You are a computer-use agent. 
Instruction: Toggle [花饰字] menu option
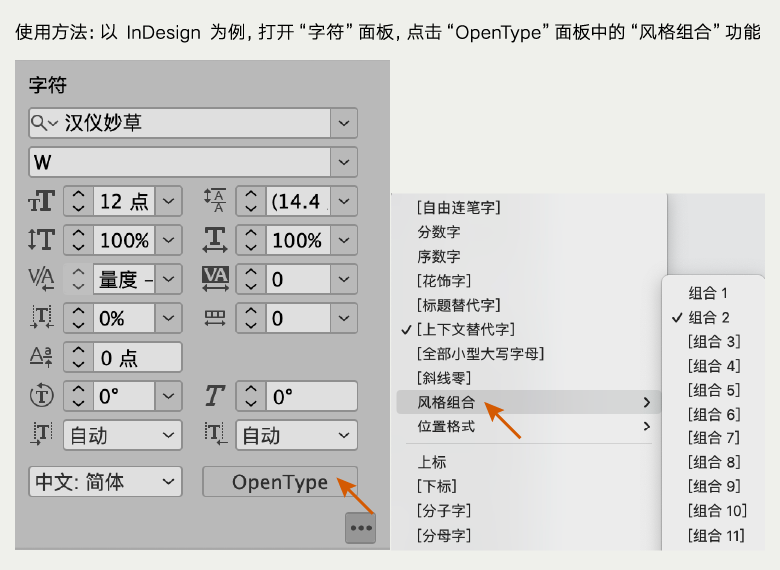pyautogui.click(x=444, y=280)
